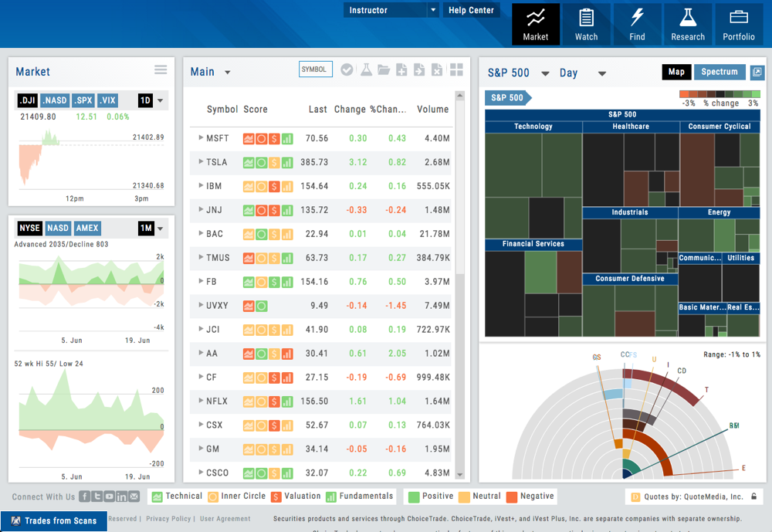Click the open folder icon in Main toolbar
Viewport: 772px width, 532px height.
click(x=384, y=70)
